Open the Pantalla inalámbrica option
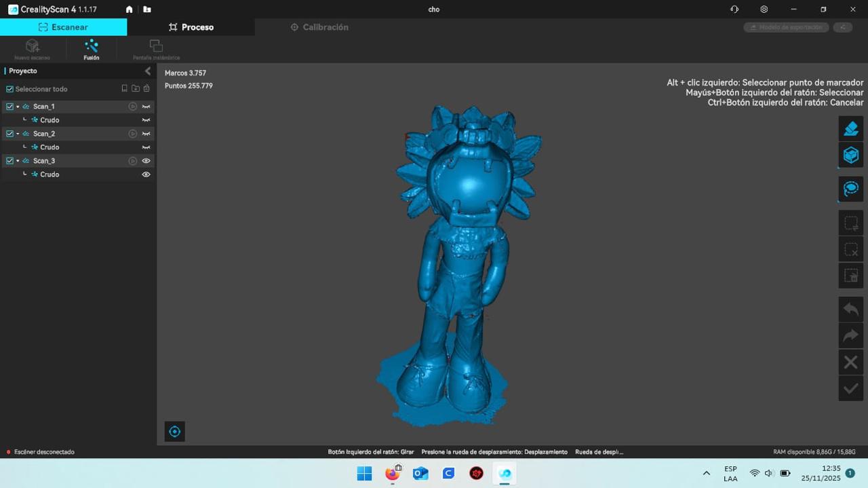Image resolution: width=868 pixels, height=488 pixels. [156, 50]
